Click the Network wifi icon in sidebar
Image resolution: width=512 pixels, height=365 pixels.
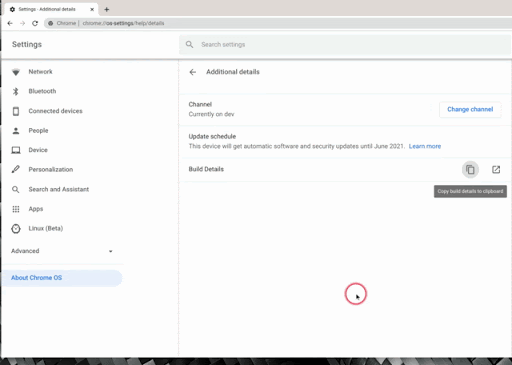[16, 72]
